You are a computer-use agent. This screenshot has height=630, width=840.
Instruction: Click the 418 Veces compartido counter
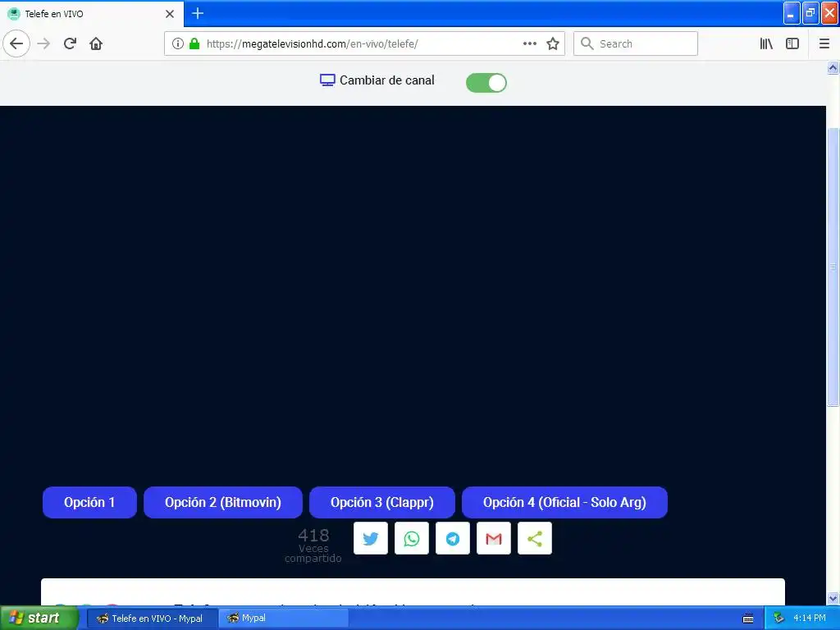click(313, 546)
